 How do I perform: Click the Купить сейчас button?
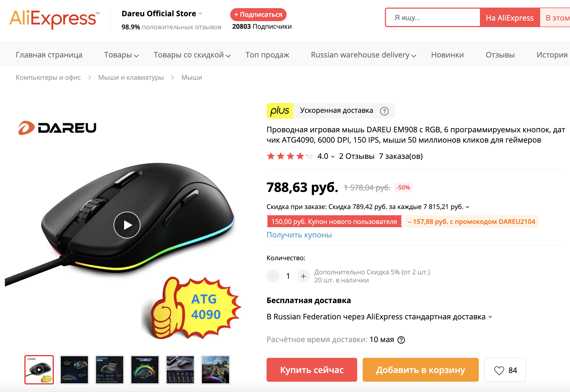click(x=312, y=370)
